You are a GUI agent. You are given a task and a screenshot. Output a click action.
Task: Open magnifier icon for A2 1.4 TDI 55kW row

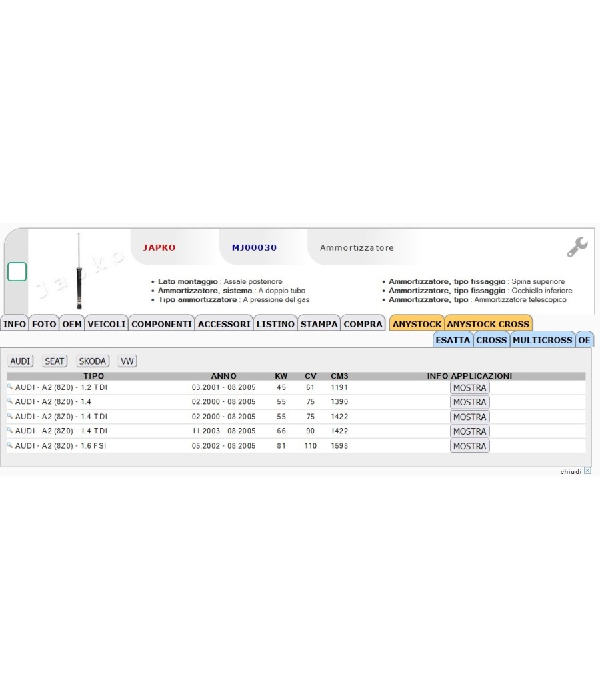(9, 415)
